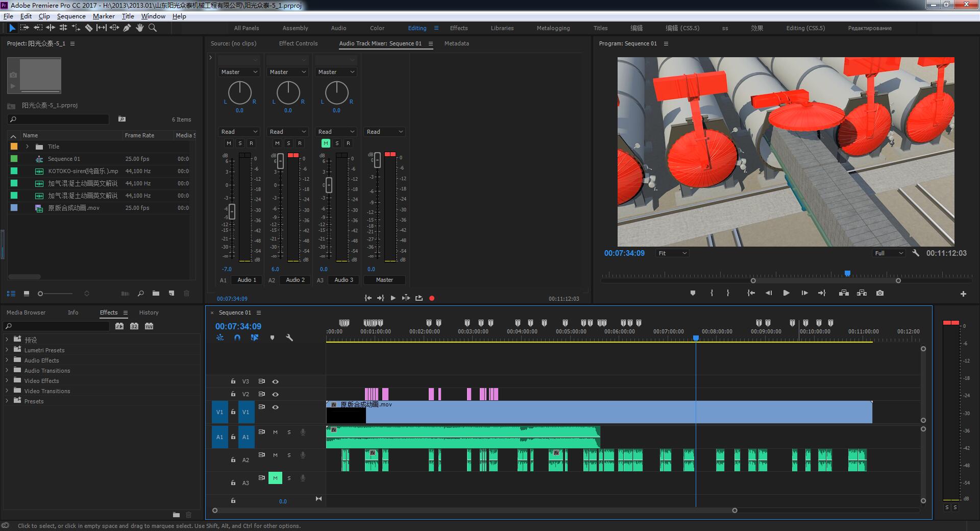Click Record button in Audio Track Mixer
980x531 pixels.
[x=432, y=298]
